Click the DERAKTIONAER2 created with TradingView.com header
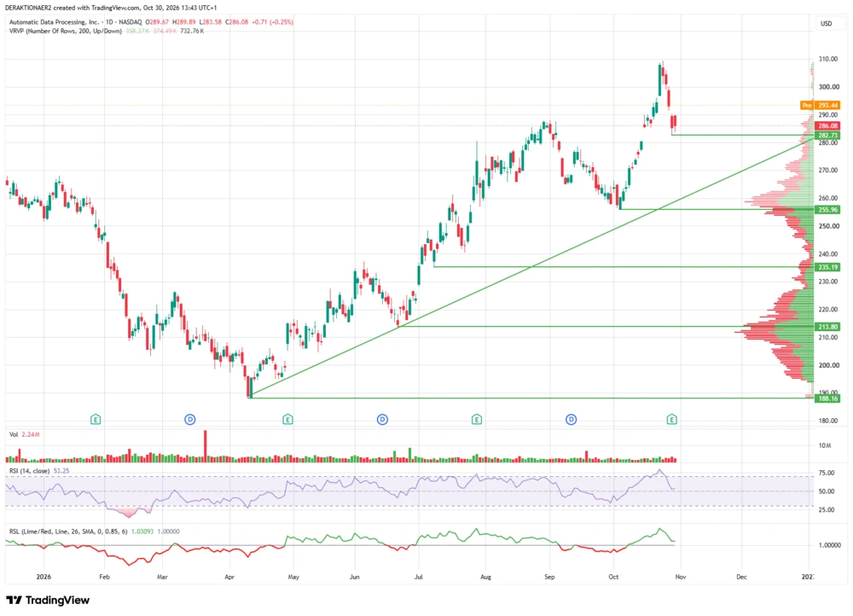853x616 pixels. [x=110, y=8]
